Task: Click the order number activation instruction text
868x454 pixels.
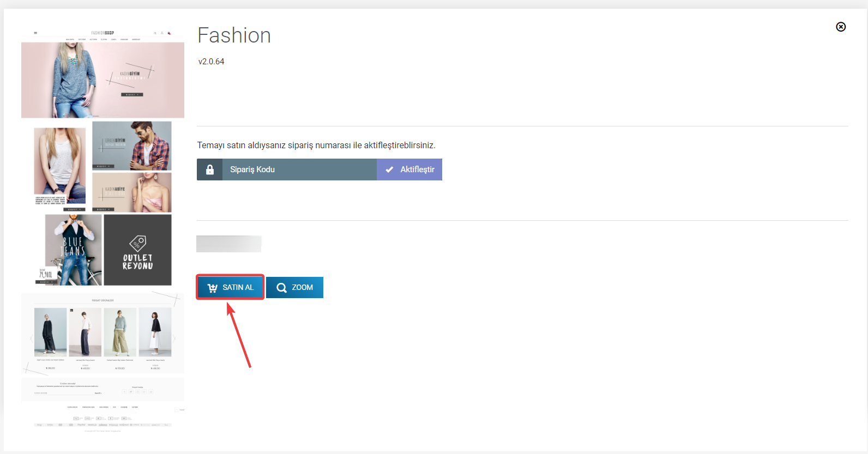Action: pyautogui.click(x=316, y=145)
